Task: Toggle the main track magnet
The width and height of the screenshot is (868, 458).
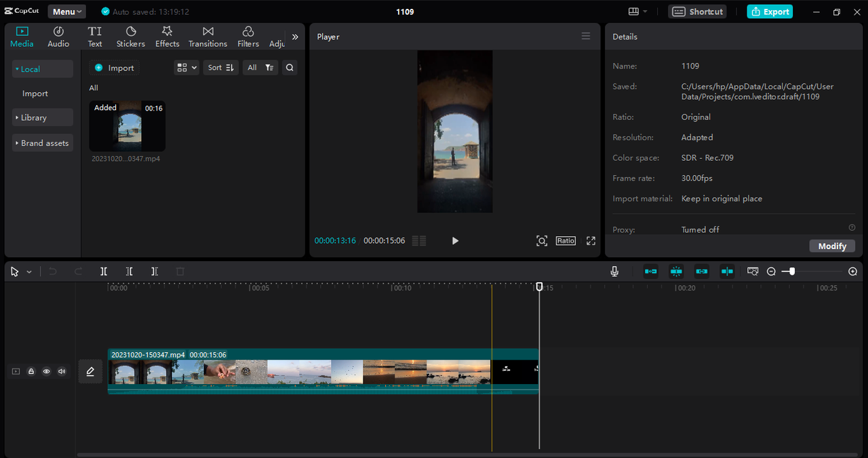Action: point(651,271)
